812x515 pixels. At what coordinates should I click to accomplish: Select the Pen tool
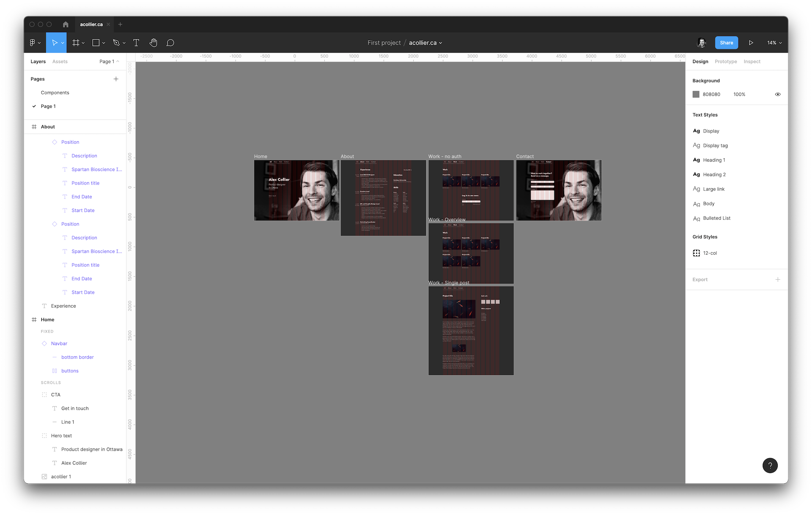[x=116, y=42]
